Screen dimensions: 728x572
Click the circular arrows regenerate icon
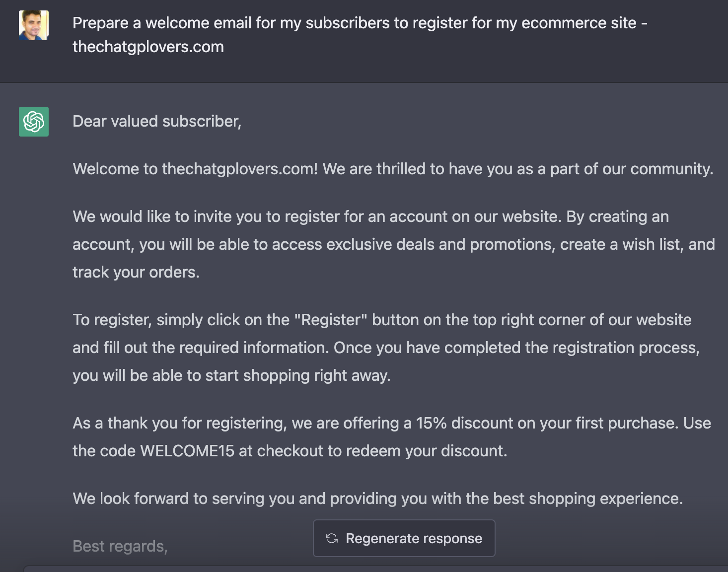click(332, 539)
